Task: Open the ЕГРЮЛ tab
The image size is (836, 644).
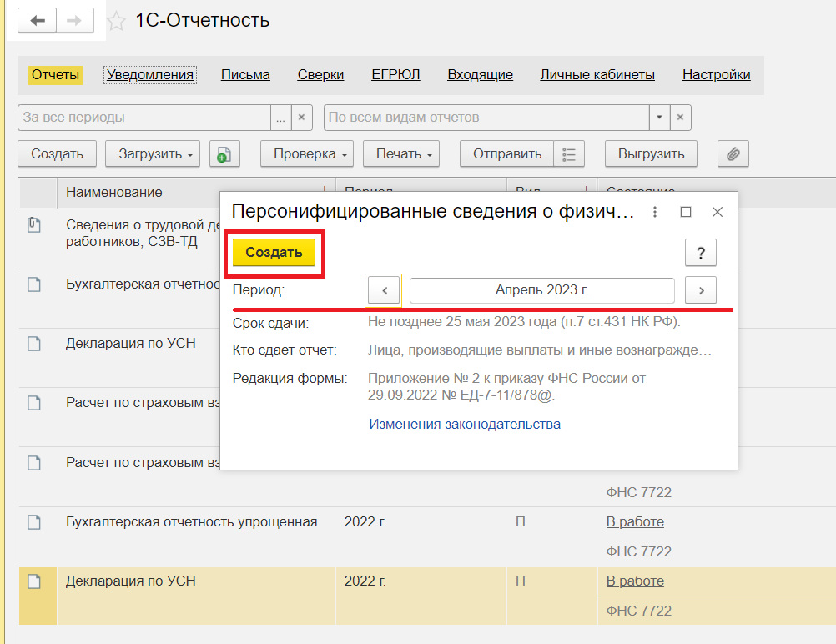Action: click(x=395, y=74)
